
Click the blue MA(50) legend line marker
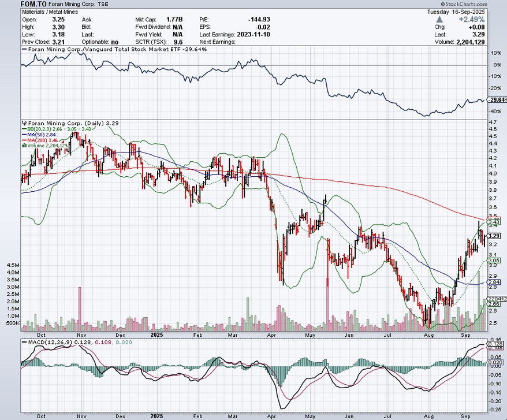(x=23, y=135)
